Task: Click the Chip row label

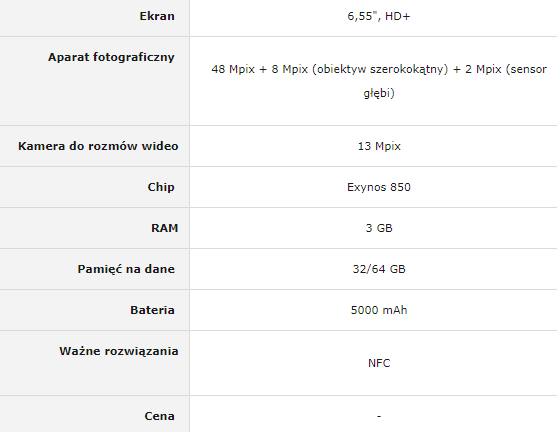Action: (161, 187)
